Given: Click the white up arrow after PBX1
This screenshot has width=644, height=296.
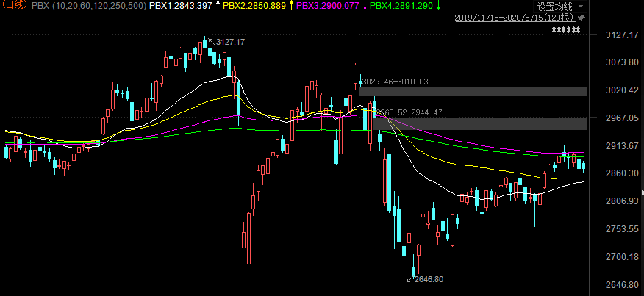Looking at the screenshot, I should (x=218, y=6).
